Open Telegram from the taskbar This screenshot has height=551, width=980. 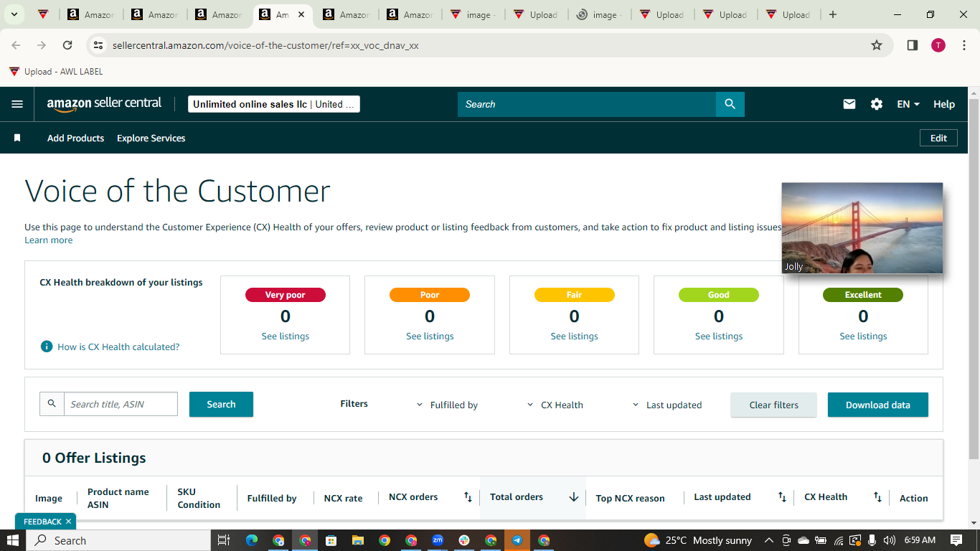[x=517, y=540]
